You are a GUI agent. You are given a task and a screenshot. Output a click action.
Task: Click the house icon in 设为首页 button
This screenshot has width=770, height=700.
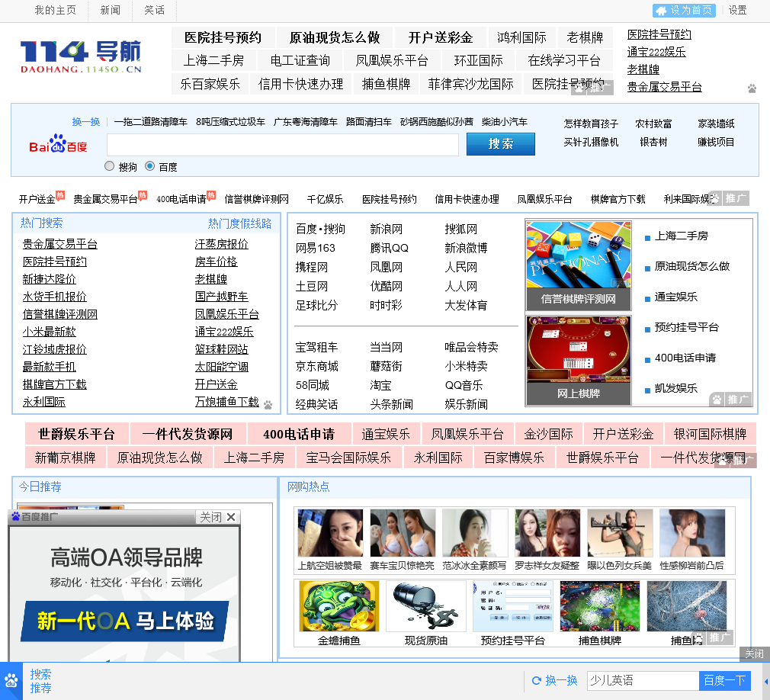click(x=662, y=11)
